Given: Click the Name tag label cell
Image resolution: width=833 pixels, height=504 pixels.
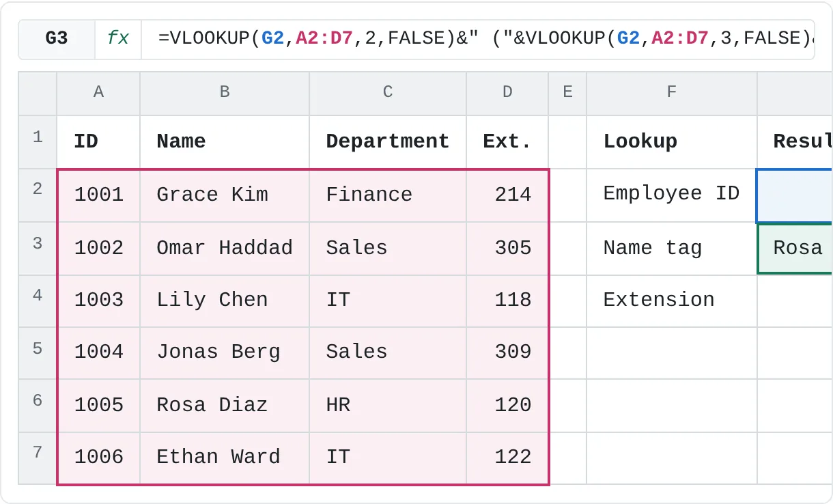Looking at the screenshot, I should [x=672, y=249].
